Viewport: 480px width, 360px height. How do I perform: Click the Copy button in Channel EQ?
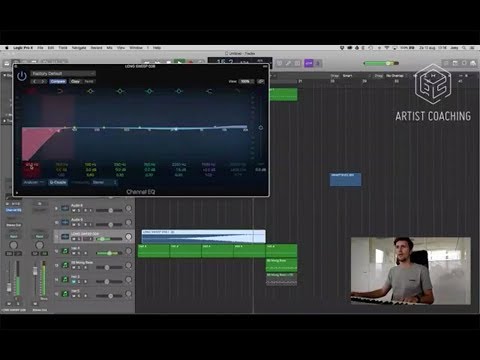point(75,81)
